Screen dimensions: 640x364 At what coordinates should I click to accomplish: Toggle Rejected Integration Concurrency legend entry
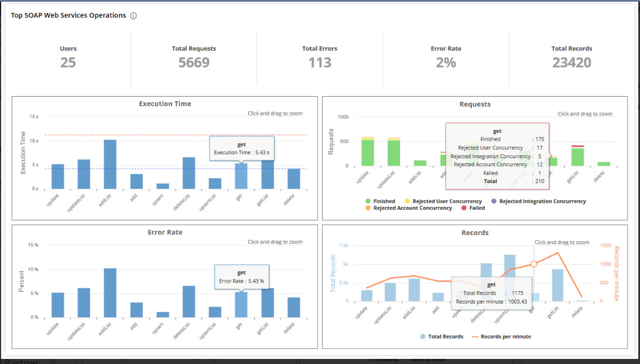pyautogui.click(x=542, y=201)
